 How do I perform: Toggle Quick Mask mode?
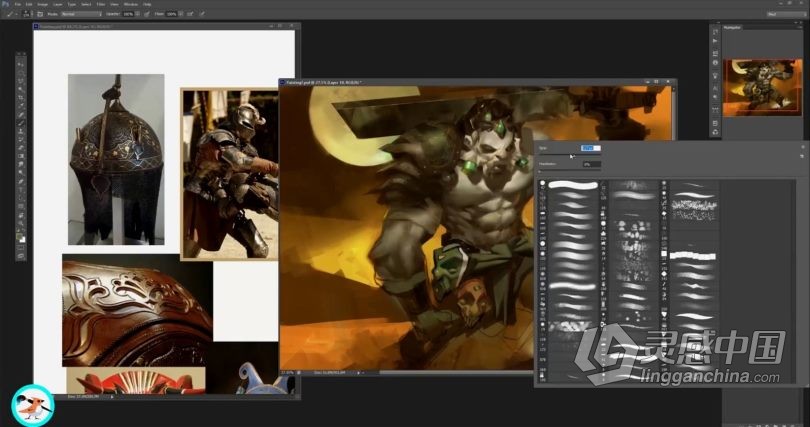coord(21,249)
